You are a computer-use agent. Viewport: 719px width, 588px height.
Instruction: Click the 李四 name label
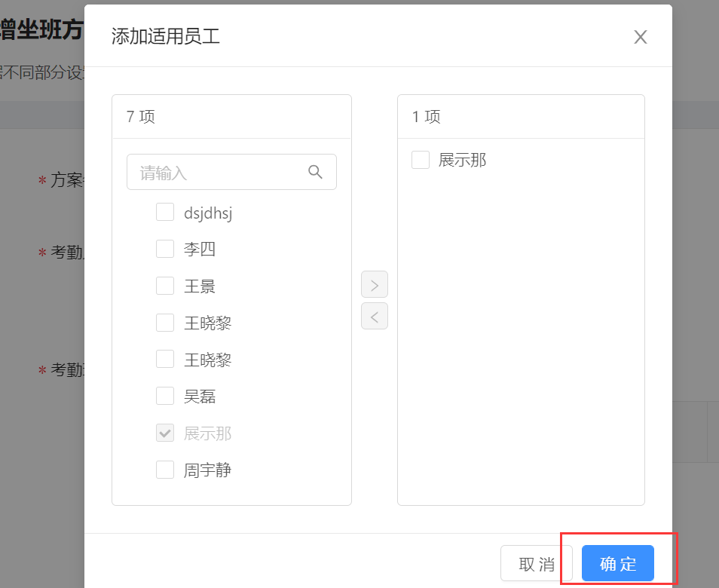(x=200, y=249)
